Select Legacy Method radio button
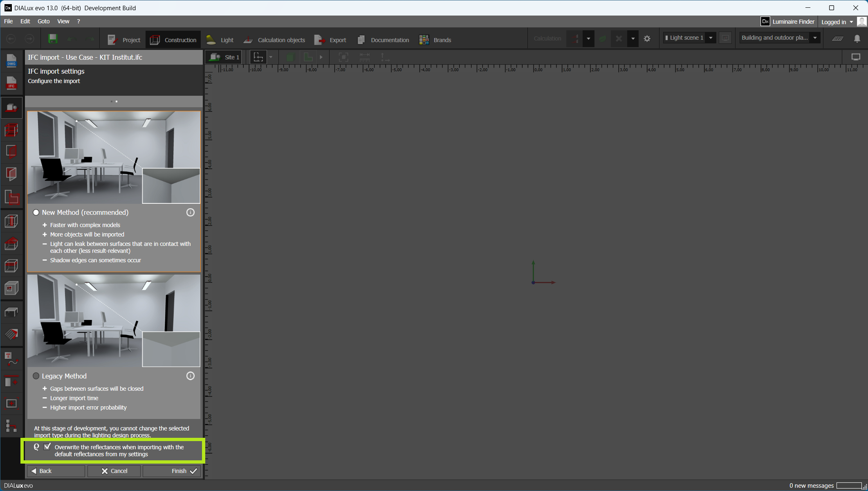This screenshot has width=868, height=491. (36, 376)
